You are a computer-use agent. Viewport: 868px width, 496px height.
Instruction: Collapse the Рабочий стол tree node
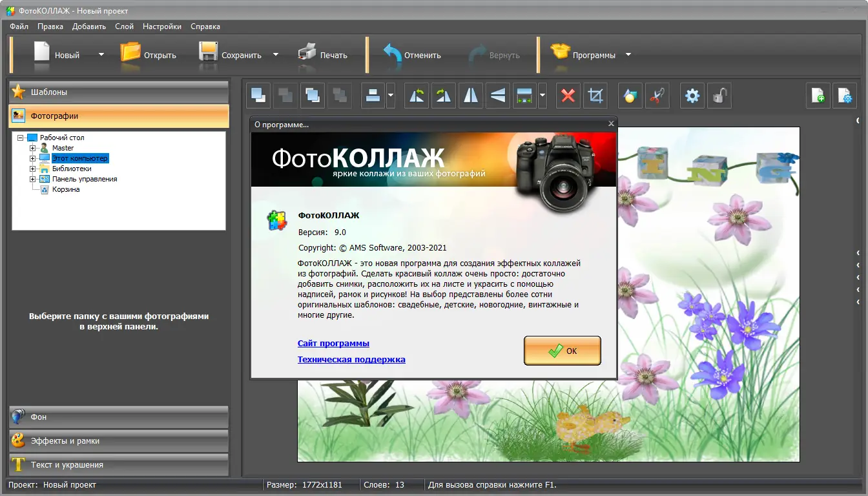[x=21, y=138]
